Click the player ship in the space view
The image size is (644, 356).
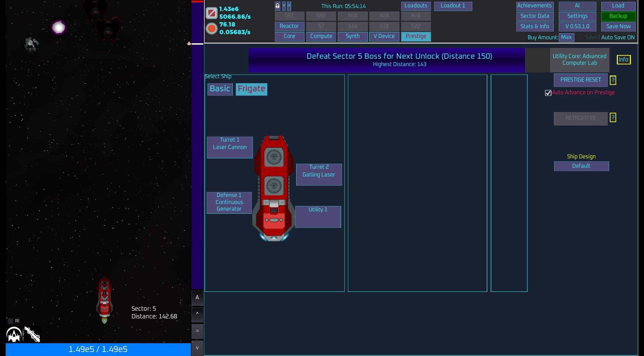coord(104,300)
